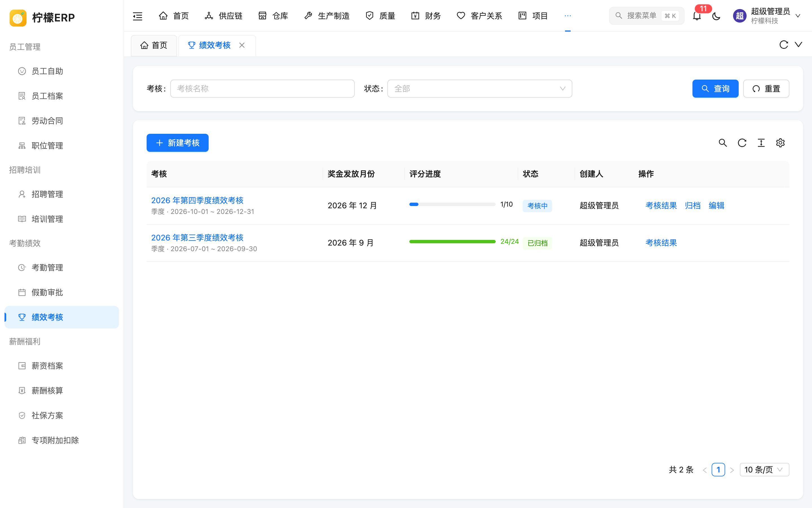The image size is (812, 508).
Task: Open 考勤管理 in the sidebar
Action: (x=62, y=268)
